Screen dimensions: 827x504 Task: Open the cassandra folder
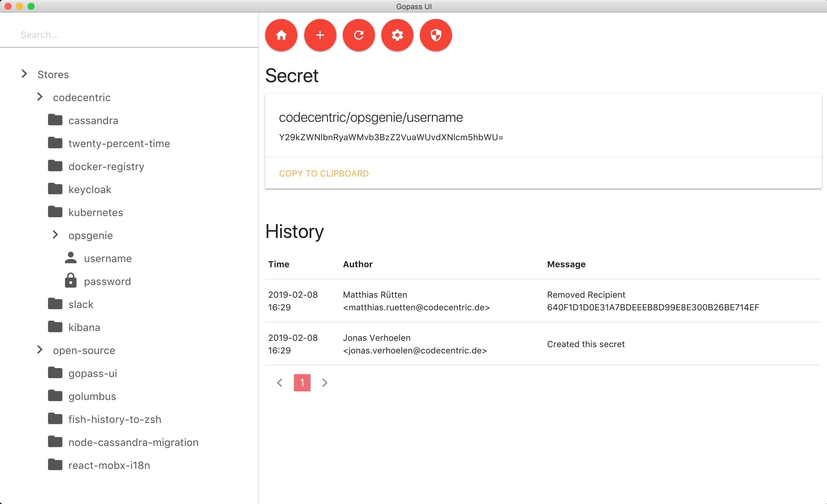tap(93, 120)
